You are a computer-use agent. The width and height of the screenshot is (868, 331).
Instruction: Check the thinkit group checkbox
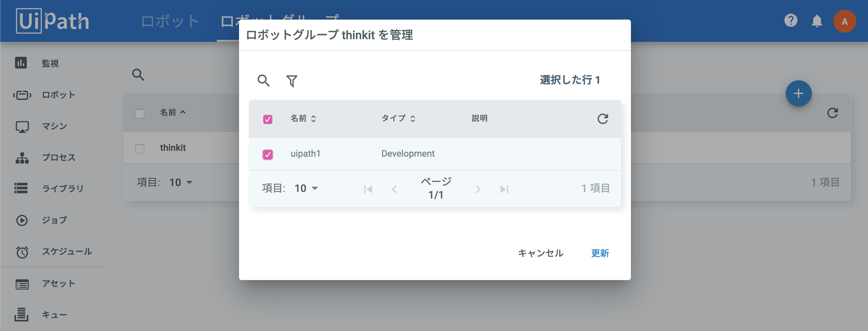click(x=140, y=149)
